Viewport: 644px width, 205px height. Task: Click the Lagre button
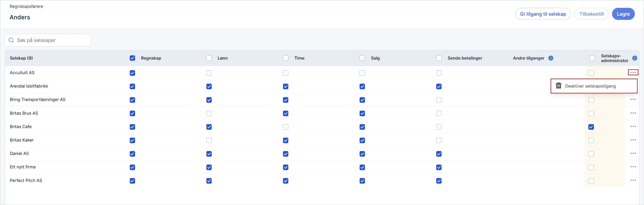coord(623,14)
